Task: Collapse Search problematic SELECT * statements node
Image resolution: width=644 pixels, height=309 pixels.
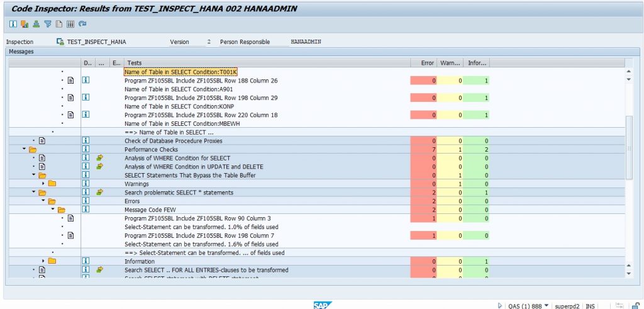Action: 34,193
